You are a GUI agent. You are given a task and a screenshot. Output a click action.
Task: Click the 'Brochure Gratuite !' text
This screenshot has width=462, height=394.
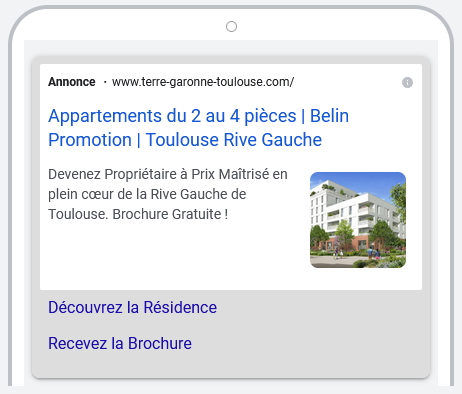pos(170,214)
